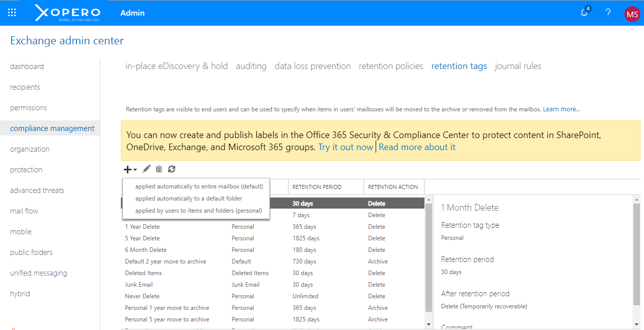Image resolution: width=644 pixels, height=330 pixels.
Task: Select the Never Delete tag row
Action: pyautogui.click(x=142, y=296)
